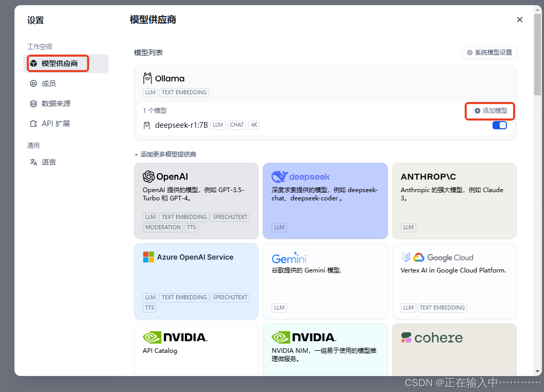544x392 pixels.
Task: Click the cube icon beside 模型供应商
Action: tap(33, 63)
